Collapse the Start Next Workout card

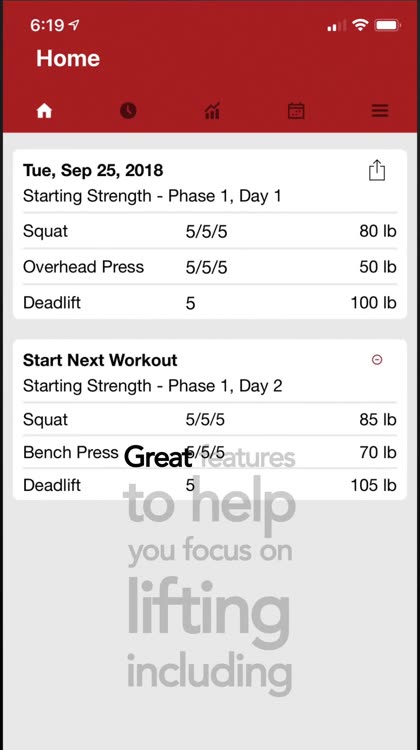(x=377, y=360)
